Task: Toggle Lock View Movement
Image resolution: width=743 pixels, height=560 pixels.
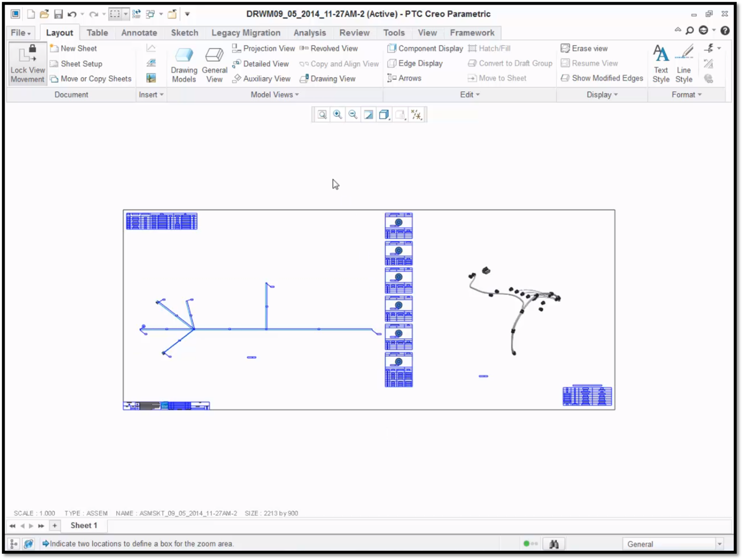Action: tap(27, 64)
